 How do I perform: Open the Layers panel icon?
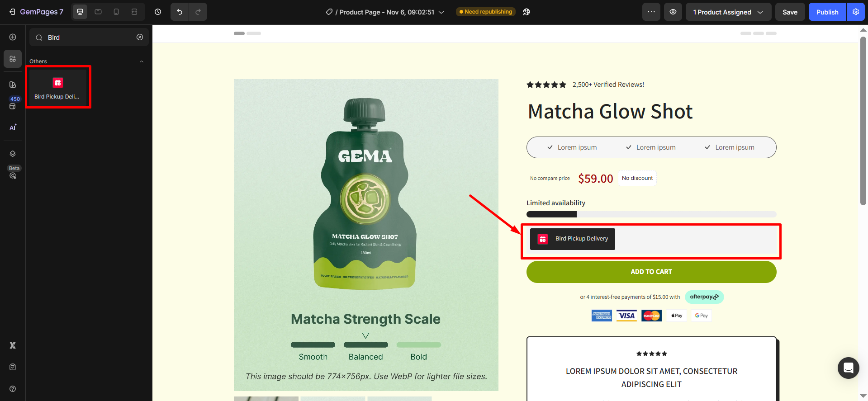point(13,154)
